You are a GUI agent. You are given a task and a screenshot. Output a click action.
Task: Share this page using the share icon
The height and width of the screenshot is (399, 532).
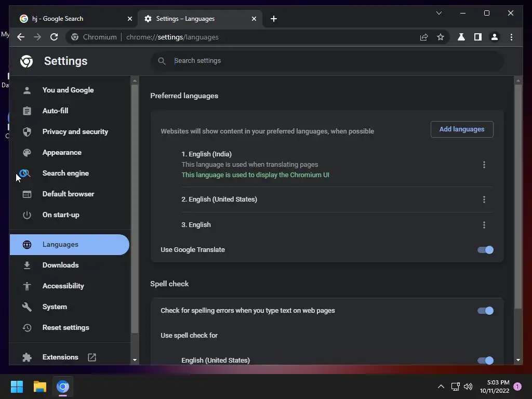(x=424, y=37)
